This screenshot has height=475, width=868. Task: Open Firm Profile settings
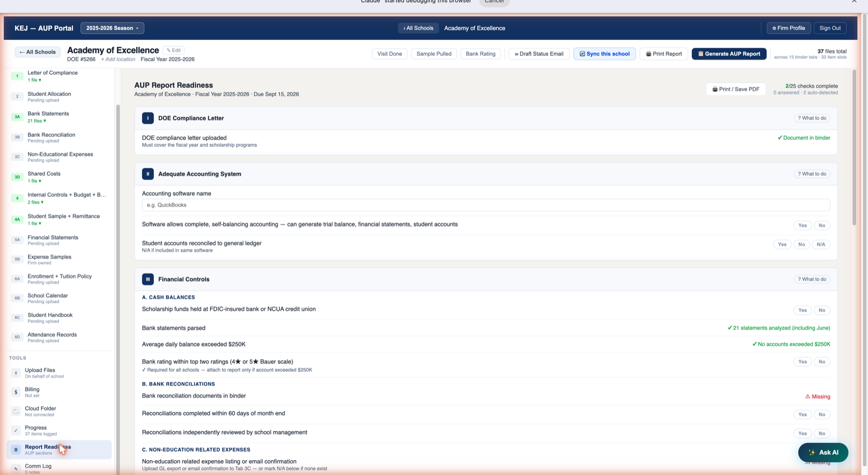[x=788, y=28]
